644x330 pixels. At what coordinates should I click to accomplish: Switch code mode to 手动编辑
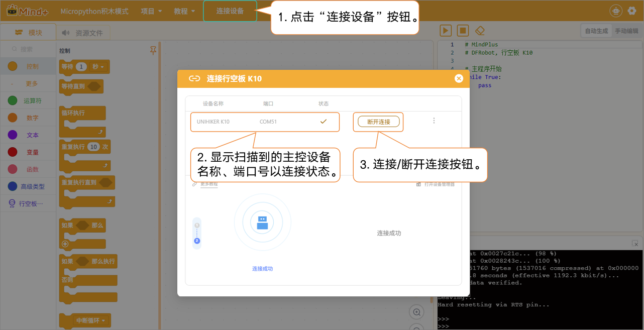[626, 31]
